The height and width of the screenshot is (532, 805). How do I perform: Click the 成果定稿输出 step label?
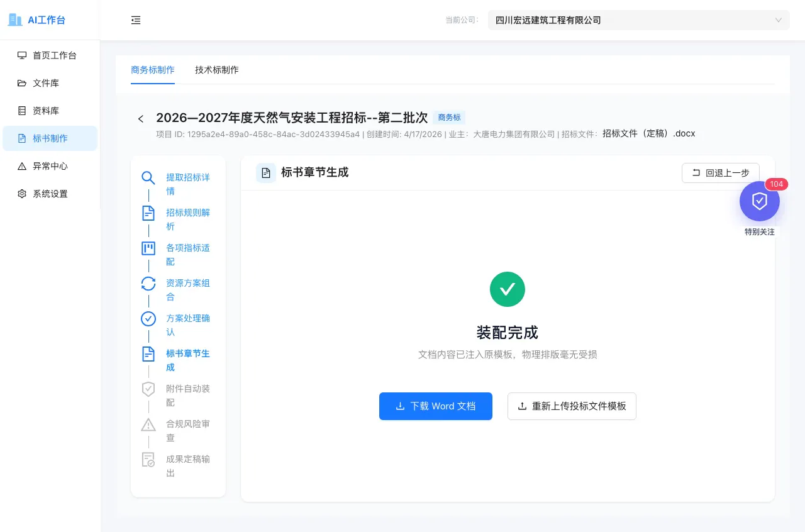[188, 466]
